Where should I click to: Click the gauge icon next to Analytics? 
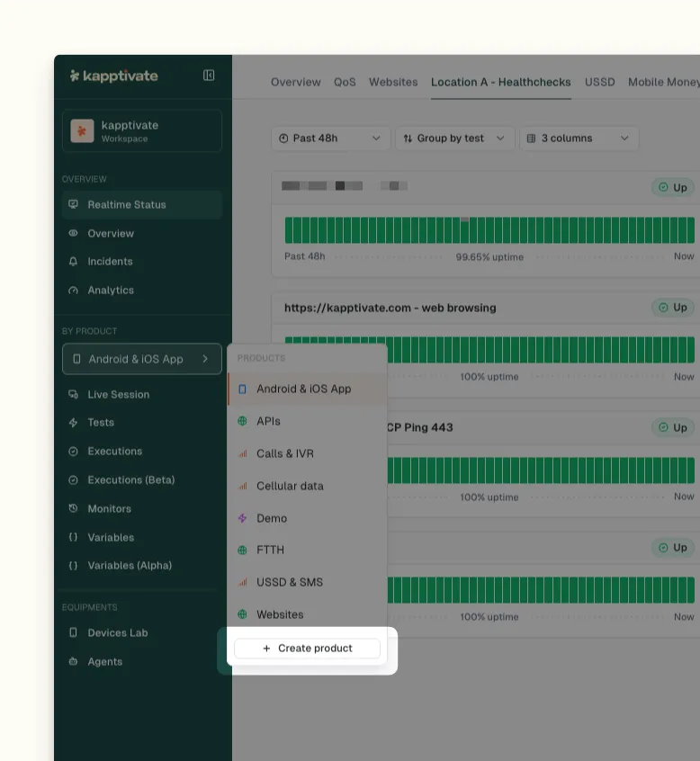tap(73, 291)
